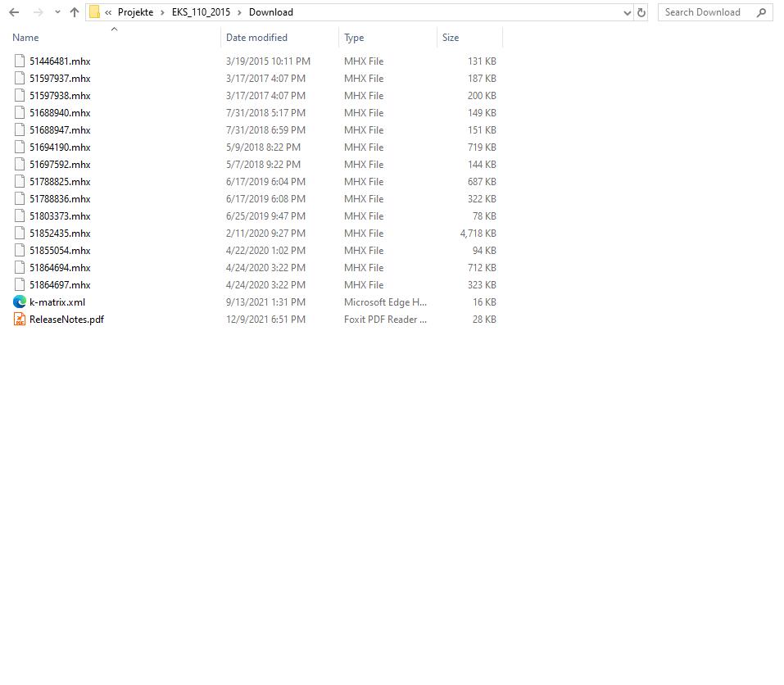Select file icon of 51864694.mhx
The image size is (784, 685).
click(x=20, y=267)
